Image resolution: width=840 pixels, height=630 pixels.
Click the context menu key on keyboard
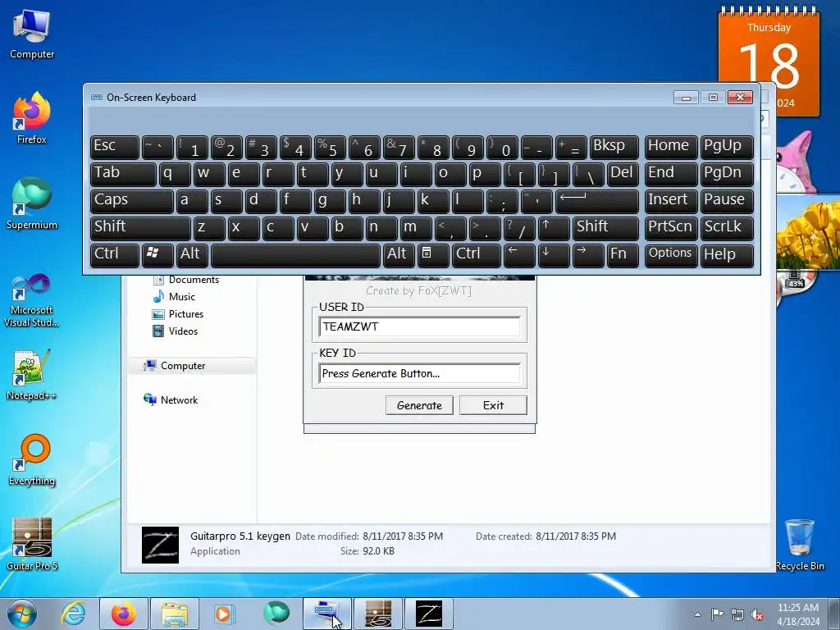tap(433, 255)
